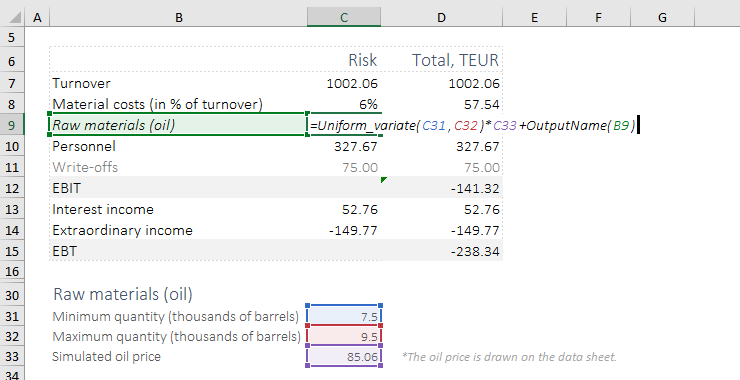
Task: Click the Maximum quantity cell 9.5
Action: (344, 336)
